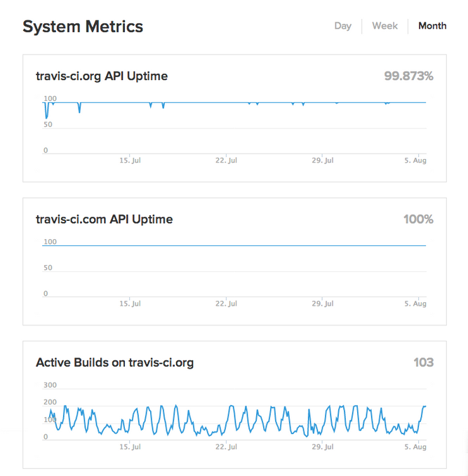Click the 0 axis label on travis-ci.org uptime chart
Image resolution: width=468 pixels, height=476 pixels.
[46, 150]
